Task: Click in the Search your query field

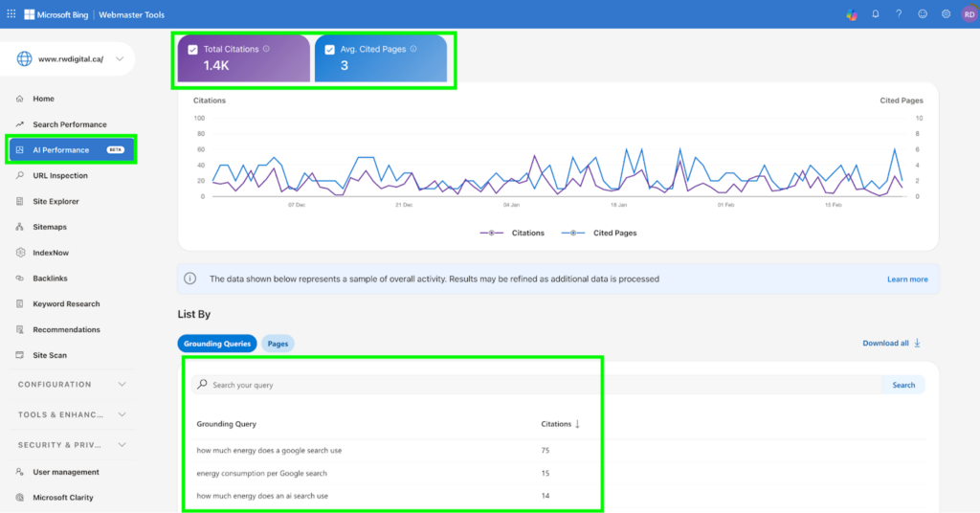Action: (538, 385)
